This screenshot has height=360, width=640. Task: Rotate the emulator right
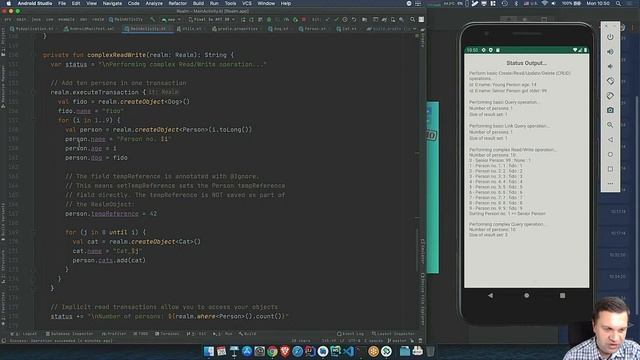point(610,96)
